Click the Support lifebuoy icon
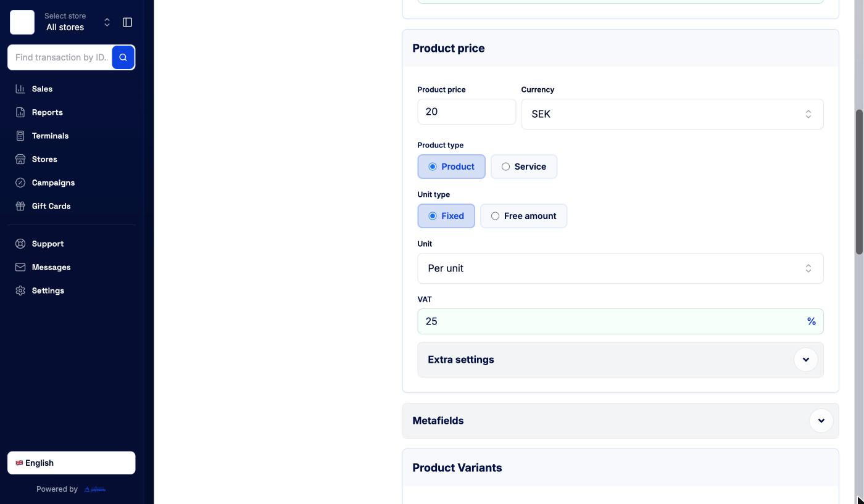 [20, 244]
